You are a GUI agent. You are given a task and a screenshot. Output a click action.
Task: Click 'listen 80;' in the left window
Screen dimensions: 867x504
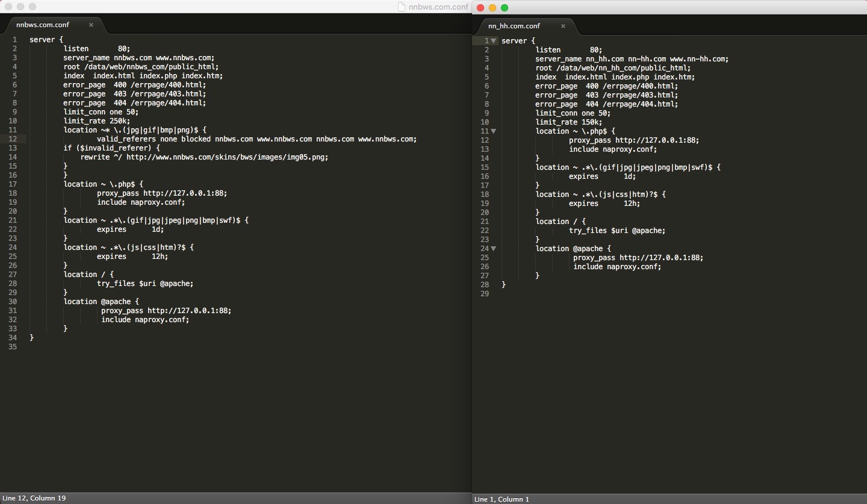[97, 49]
